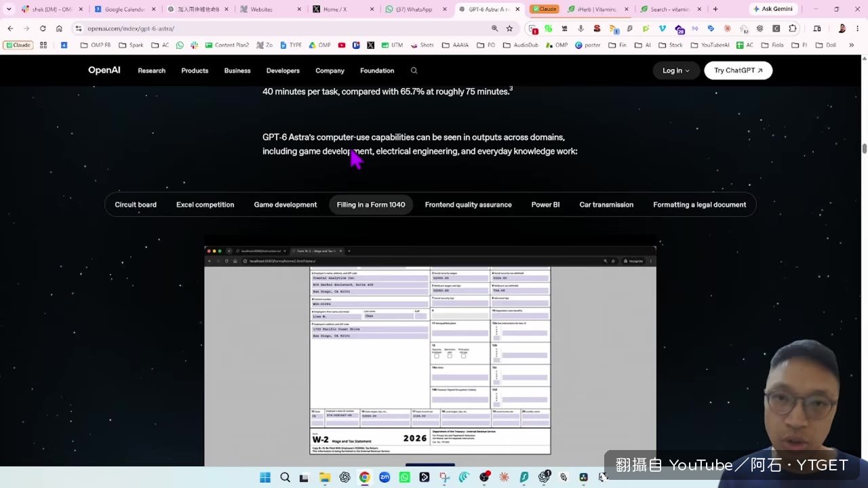Open WhatsApp from the taskbar
The width and height of the screenshot is (868, 488).
[x=405, y=477]
